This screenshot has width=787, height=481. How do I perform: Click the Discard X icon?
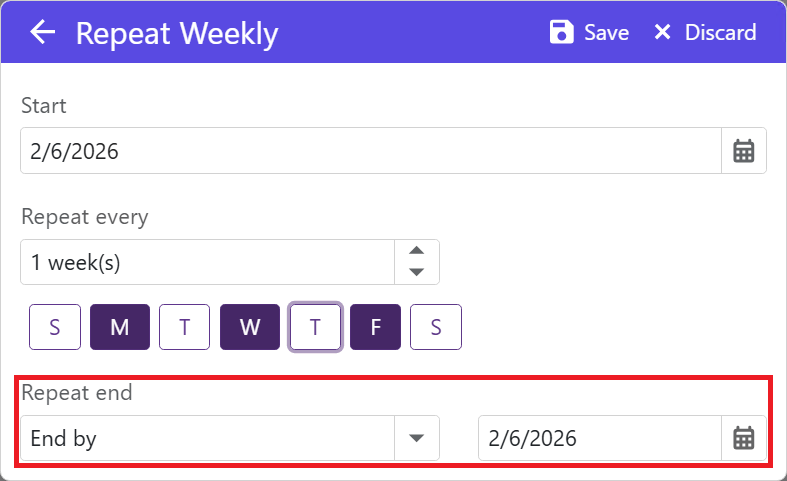pos(662,33)
